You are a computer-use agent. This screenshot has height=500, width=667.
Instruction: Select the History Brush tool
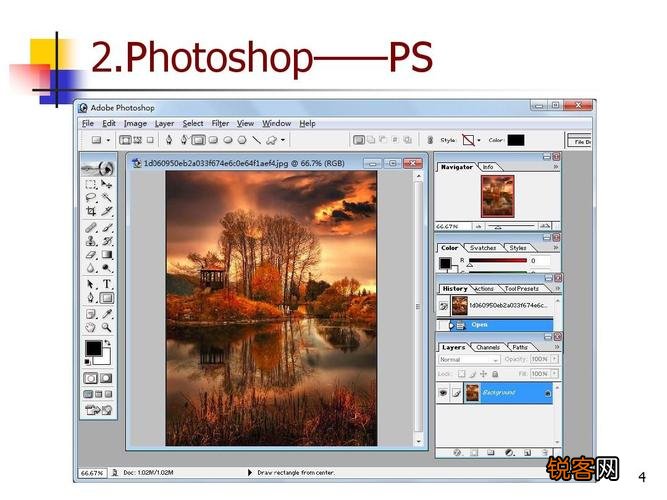107,241
